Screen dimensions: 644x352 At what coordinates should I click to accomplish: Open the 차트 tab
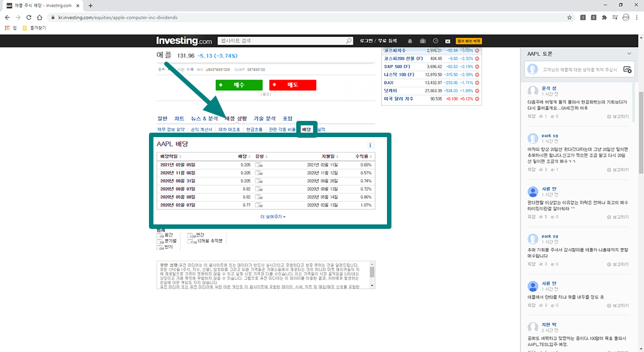pos(179,119)
